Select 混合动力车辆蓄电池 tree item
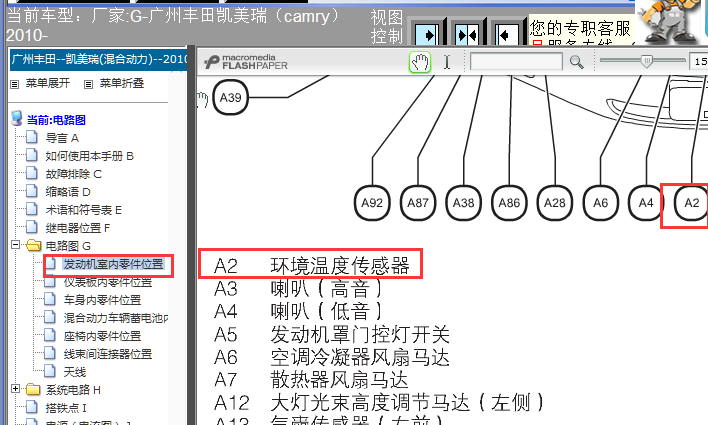 tap(116, 318)
